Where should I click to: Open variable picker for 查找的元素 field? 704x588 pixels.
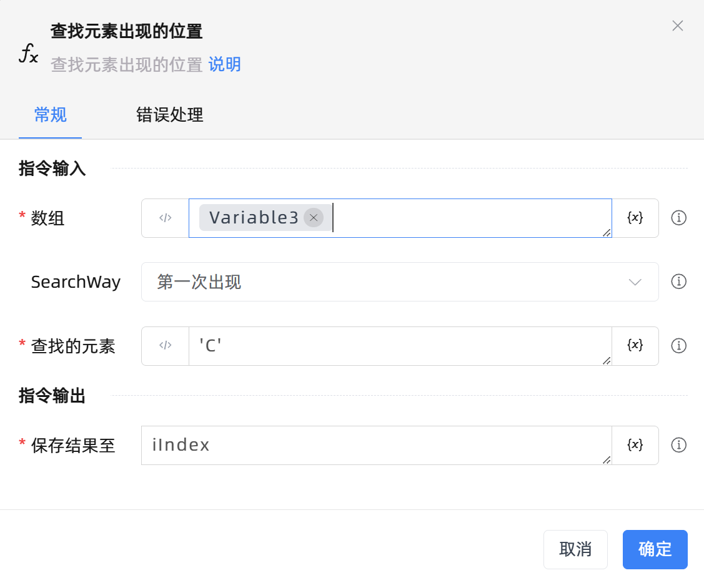point(635,346)
